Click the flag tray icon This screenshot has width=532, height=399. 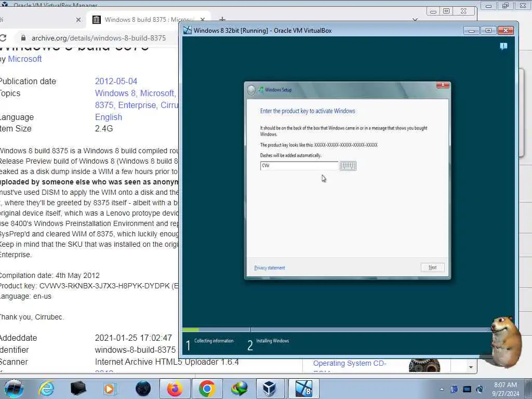[454, 389]
